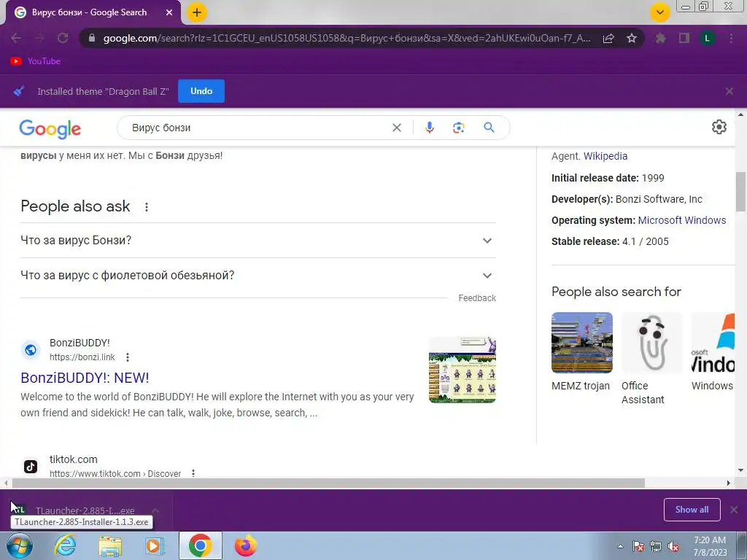Open Action Center flag icon

tap(638, 546)
